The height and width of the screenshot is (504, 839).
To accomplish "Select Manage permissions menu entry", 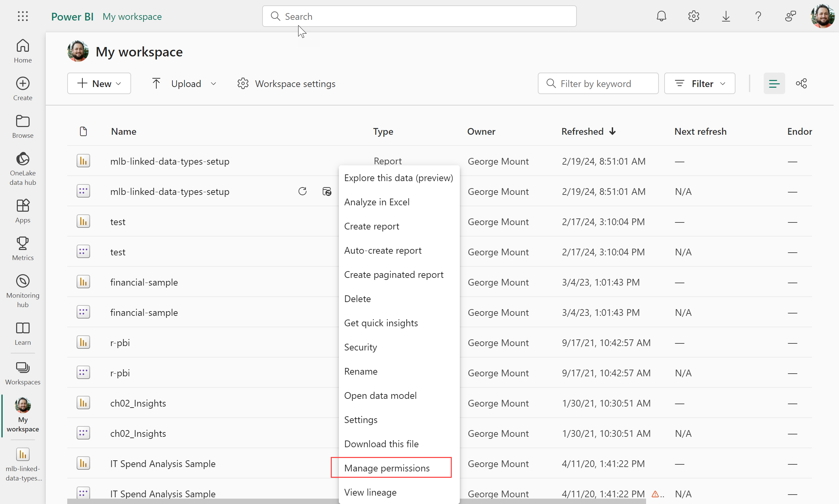I will [x=387, y=468].
